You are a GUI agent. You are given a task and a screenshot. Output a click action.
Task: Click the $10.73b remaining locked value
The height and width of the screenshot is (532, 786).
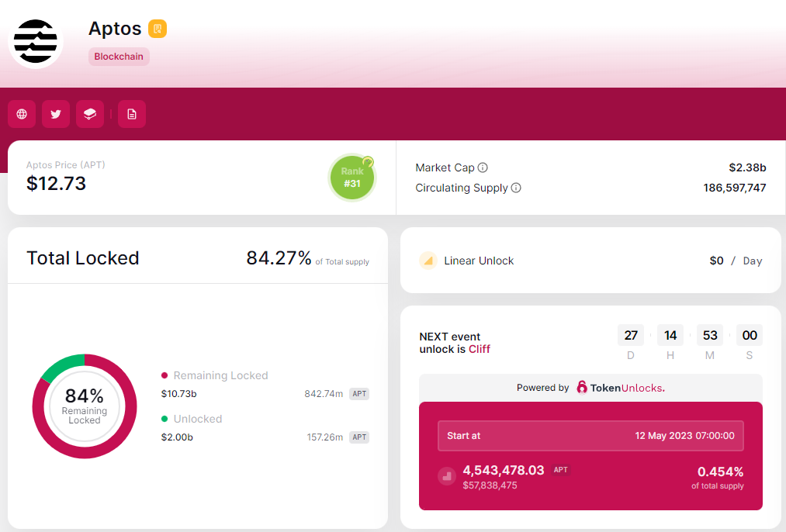coord(179,394)
